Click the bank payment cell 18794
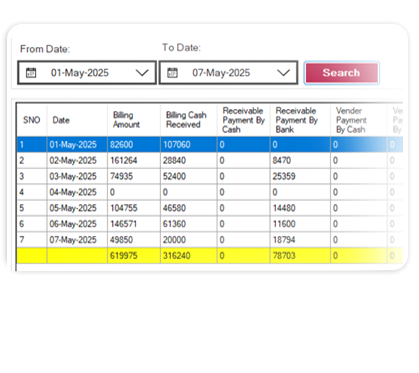The image size is (419, 373). click(x=300, y=240)
